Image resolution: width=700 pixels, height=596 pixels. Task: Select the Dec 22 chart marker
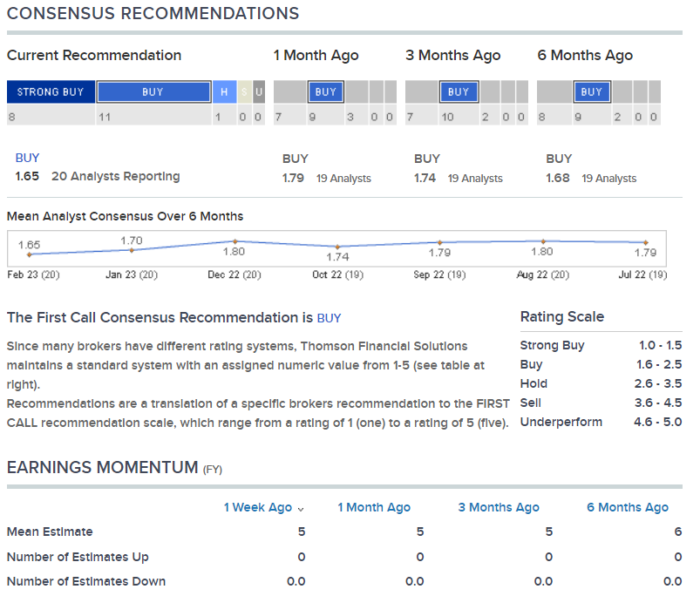coord(234,241)
